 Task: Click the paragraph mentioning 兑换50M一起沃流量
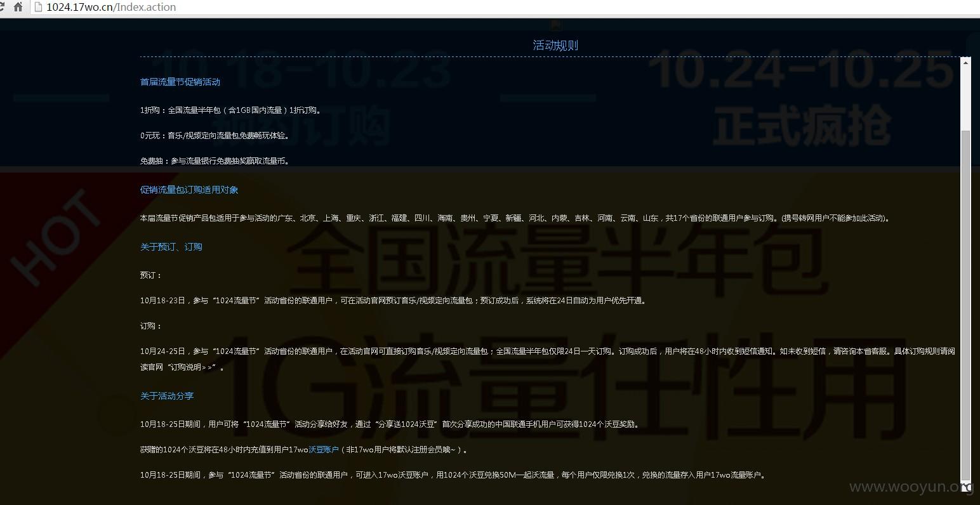[x=454, y=475]
